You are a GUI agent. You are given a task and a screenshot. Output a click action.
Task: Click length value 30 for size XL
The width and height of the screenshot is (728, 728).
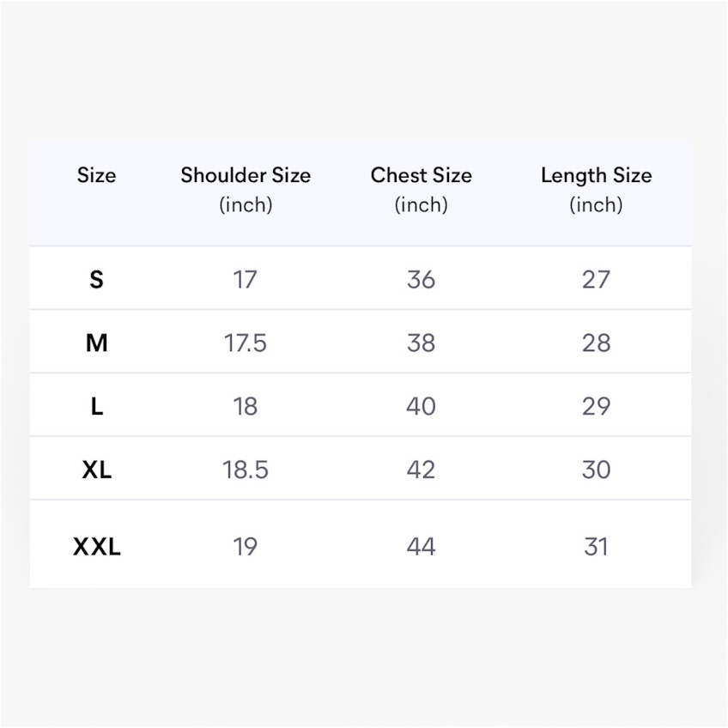(x=596, y=470)
